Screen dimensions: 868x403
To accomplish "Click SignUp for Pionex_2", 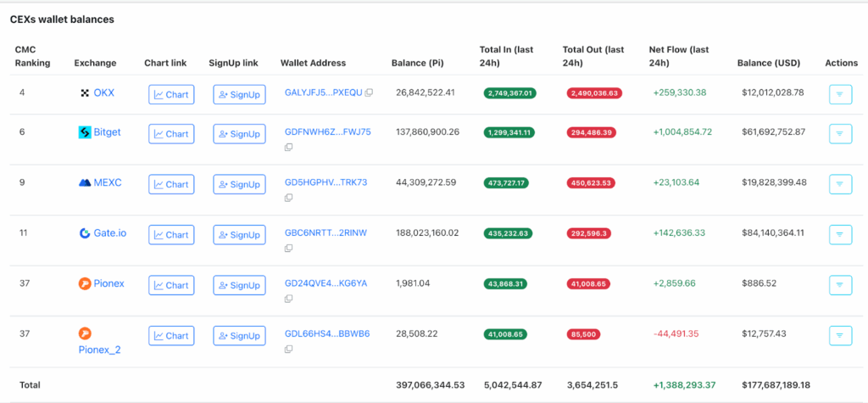I will pyautogui.click(x=239, y=335).
